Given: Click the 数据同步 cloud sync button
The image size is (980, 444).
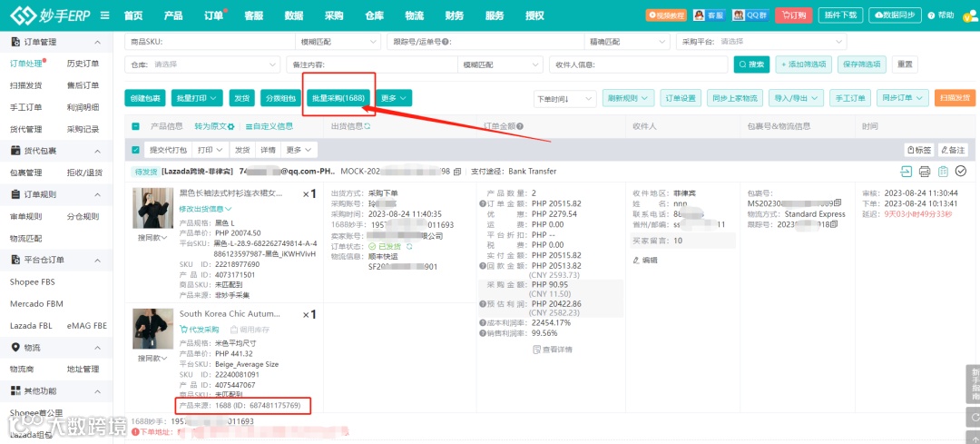Looking at the screenshot, I should click(x=896, y=15).
